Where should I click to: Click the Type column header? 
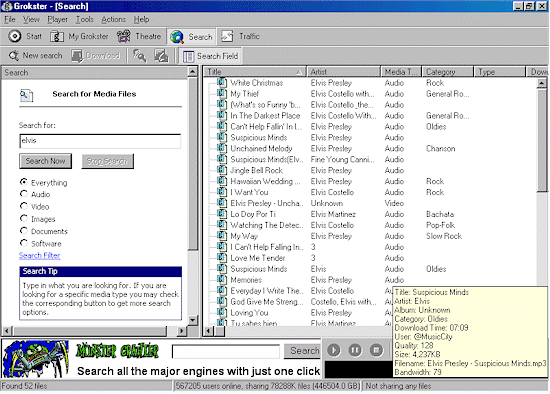499,72
